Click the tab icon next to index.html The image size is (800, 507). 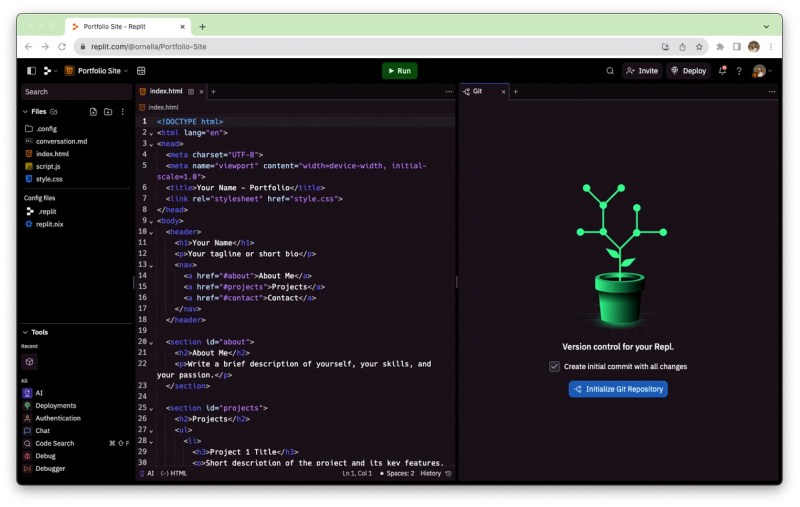tap(191, 92)
